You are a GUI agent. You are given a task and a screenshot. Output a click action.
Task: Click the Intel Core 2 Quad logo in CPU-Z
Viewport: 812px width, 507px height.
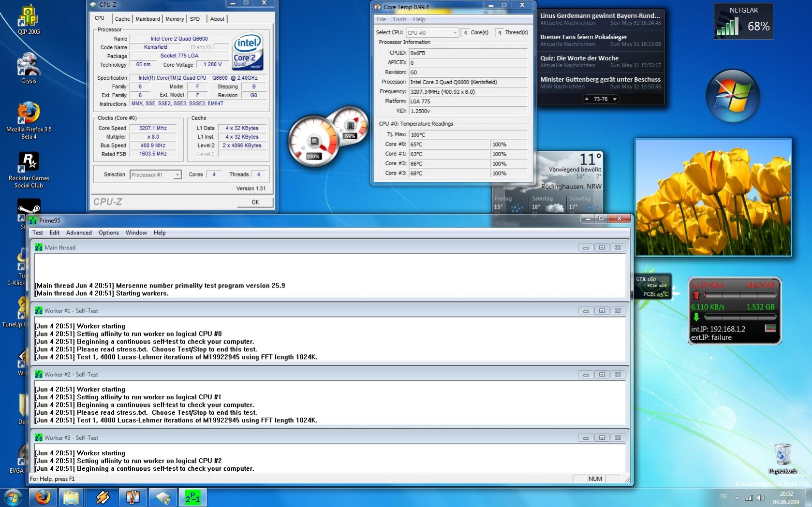coord(247,51)
